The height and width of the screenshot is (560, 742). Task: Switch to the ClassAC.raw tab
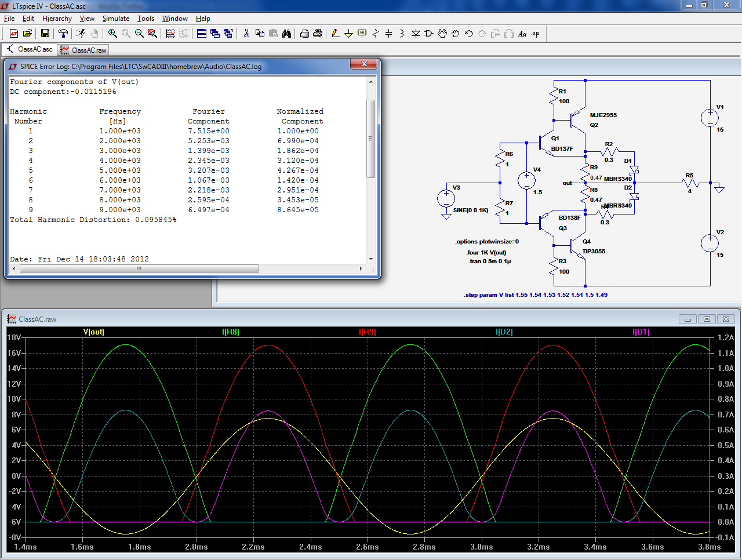click(x=83, y=50)
